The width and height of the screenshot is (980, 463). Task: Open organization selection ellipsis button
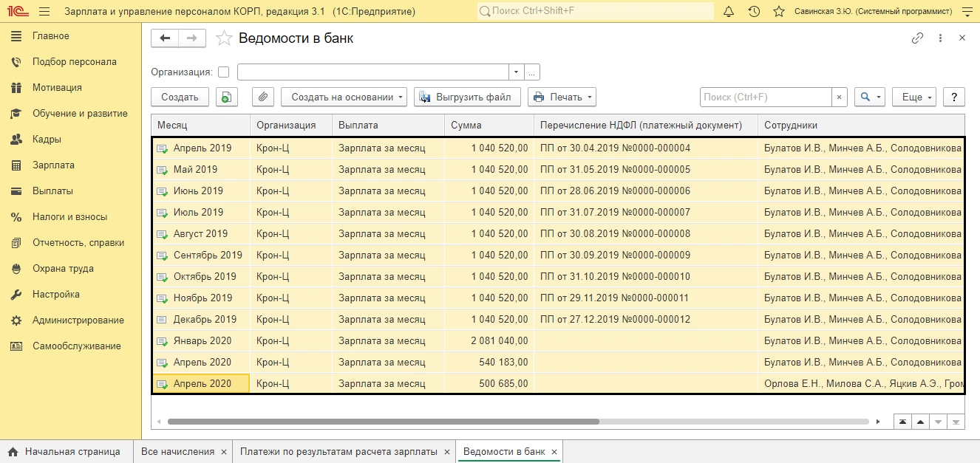(532, 72)
